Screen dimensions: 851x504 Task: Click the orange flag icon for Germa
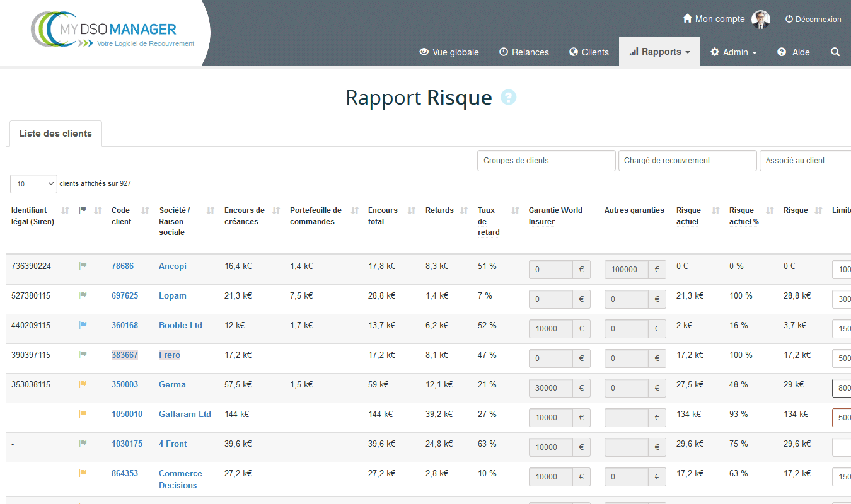(83, 384)
